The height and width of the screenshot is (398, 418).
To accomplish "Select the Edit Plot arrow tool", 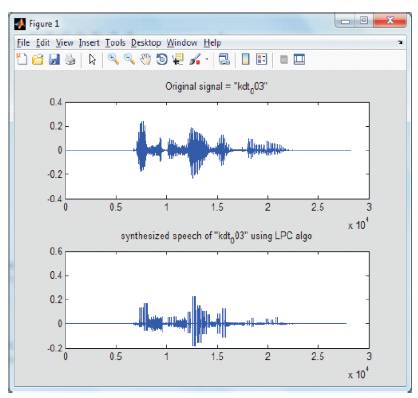I will [92, 60].
